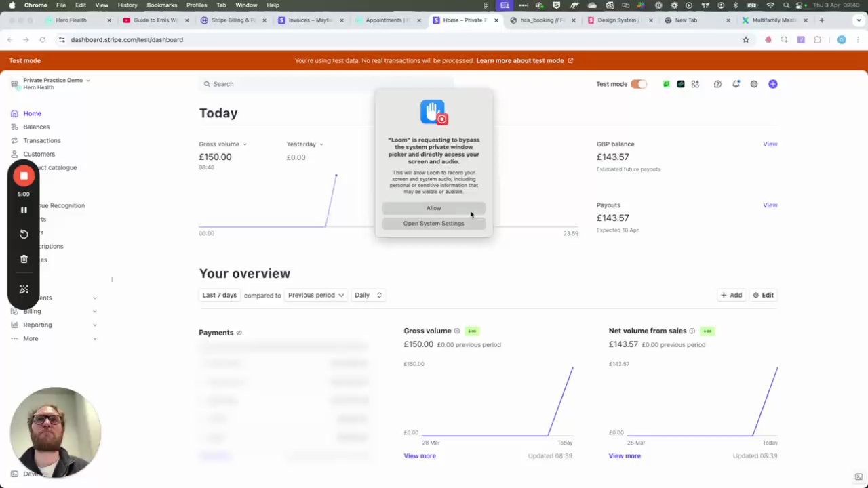View the GBP balance details
Screen dimensions: 868x488
click(770, 144)
